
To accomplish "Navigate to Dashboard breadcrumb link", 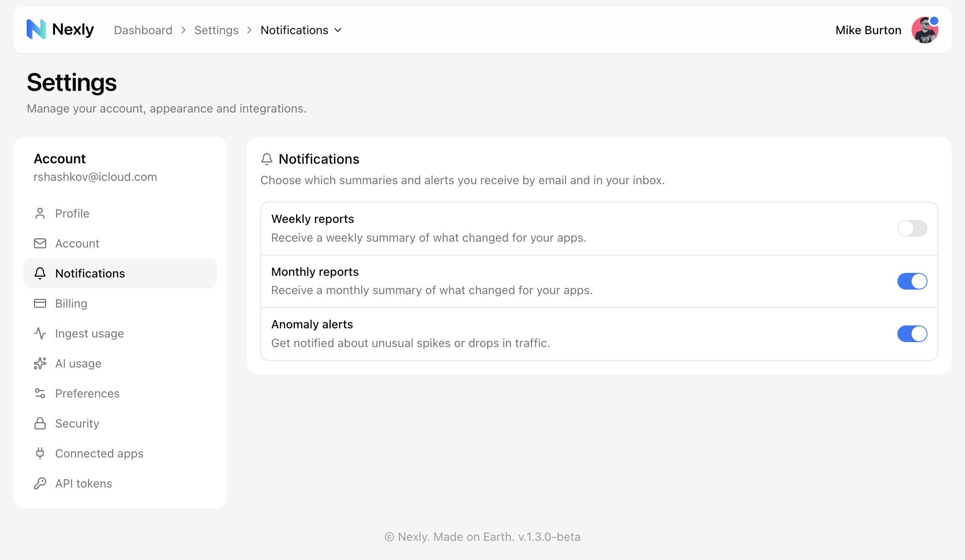I will (x=143, y=30).
